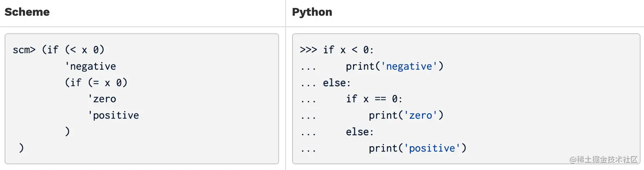Click the '(if (< x 0)' expression
Viewport: 644px width, 170px height.
coord(73,50)
